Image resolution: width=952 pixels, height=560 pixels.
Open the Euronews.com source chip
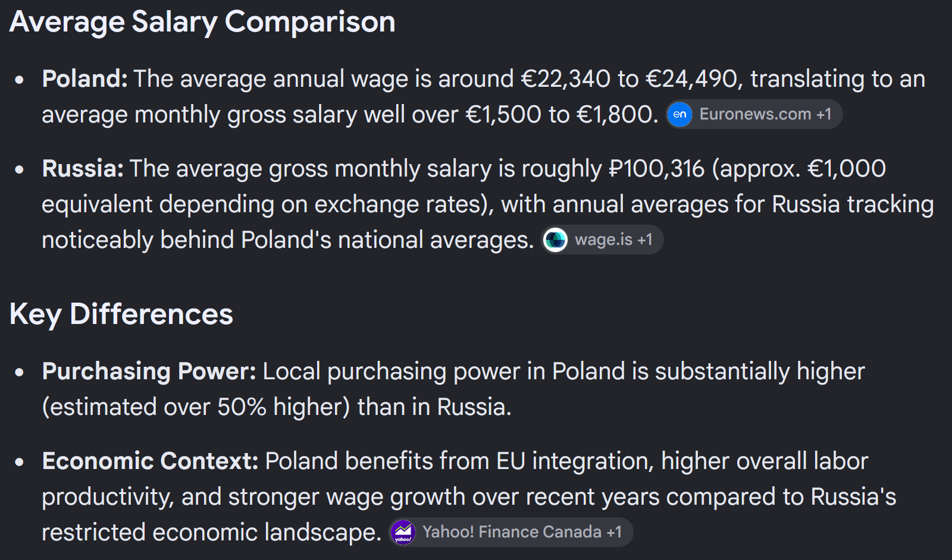[x=754, y=114]
